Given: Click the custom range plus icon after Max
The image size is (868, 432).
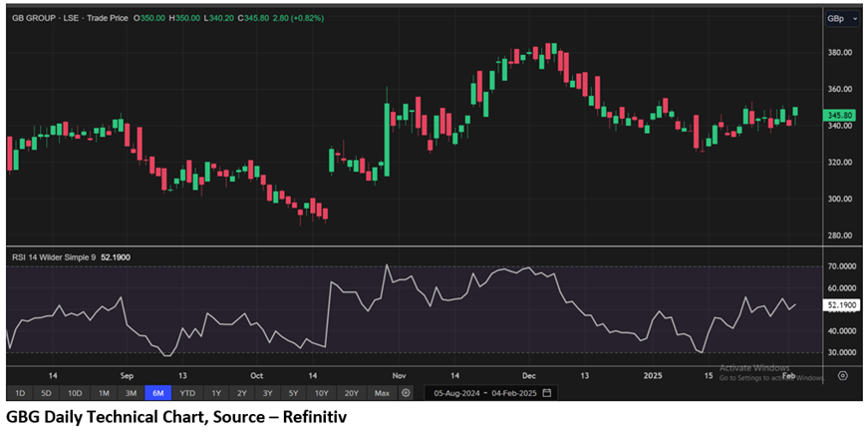Looking at the screenshot, I should tap(406, 393).
